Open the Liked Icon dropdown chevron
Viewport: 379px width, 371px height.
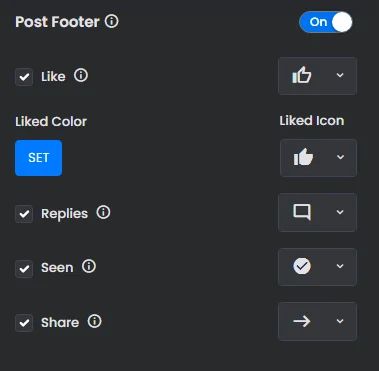pos(340,157)
